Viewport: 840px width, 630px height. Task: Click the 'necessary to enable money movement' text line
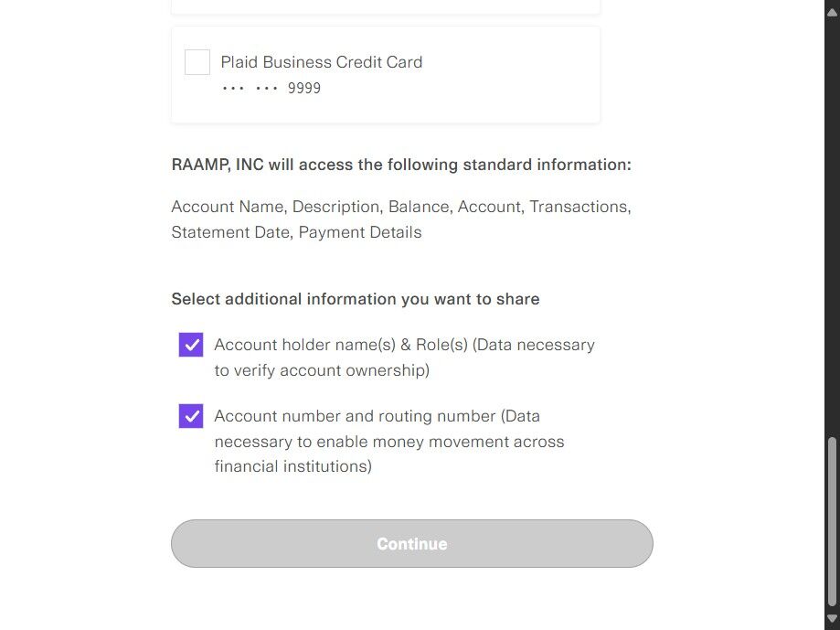(389, 442)
